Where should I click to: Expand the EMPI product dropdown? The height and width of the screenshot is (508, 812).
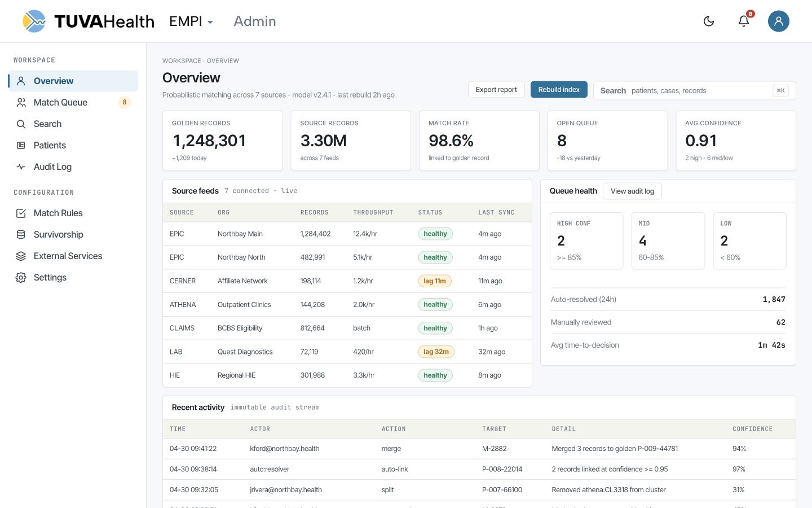point(192,21)
